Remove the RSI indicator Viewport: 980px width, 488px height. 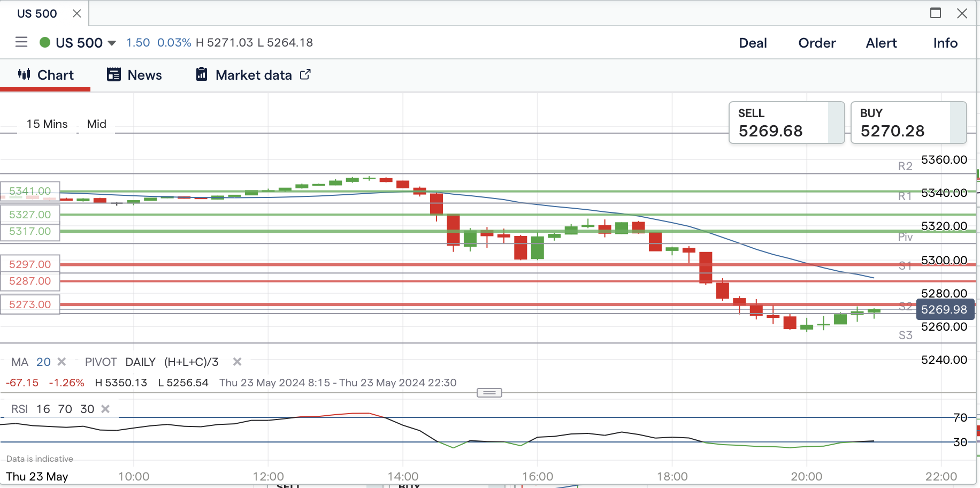click(105, 409)
